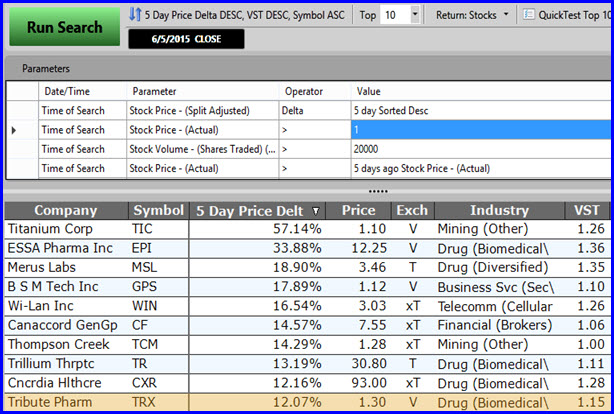Viewport: 614px width, 414px height.
Task: Click the 6/5/2015 CLOSE date button
Action: [186, 39]
